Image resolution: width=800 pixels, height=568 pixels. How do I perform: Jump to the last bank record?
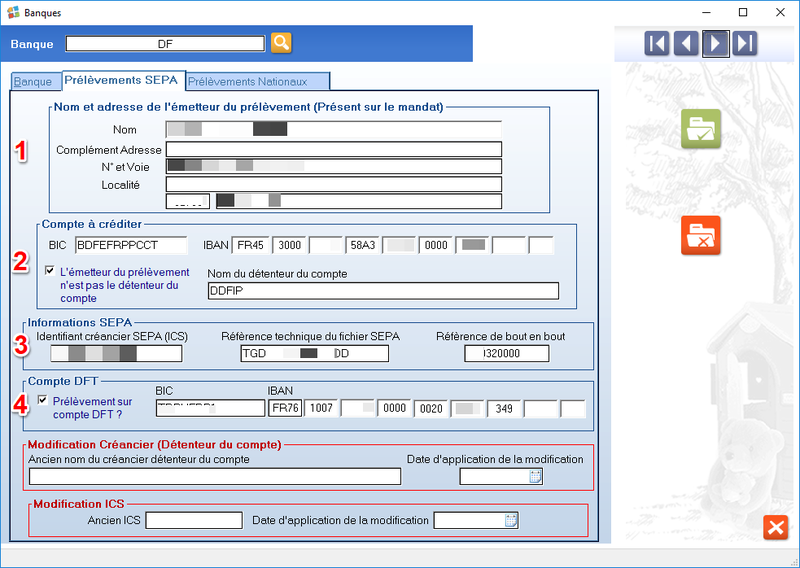[744, 43]
